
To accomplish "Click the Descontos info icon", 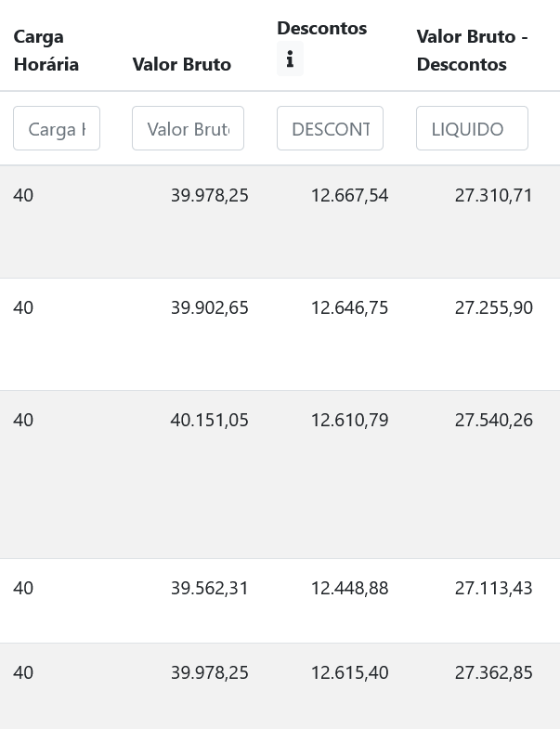I will [x=290, y=60].
